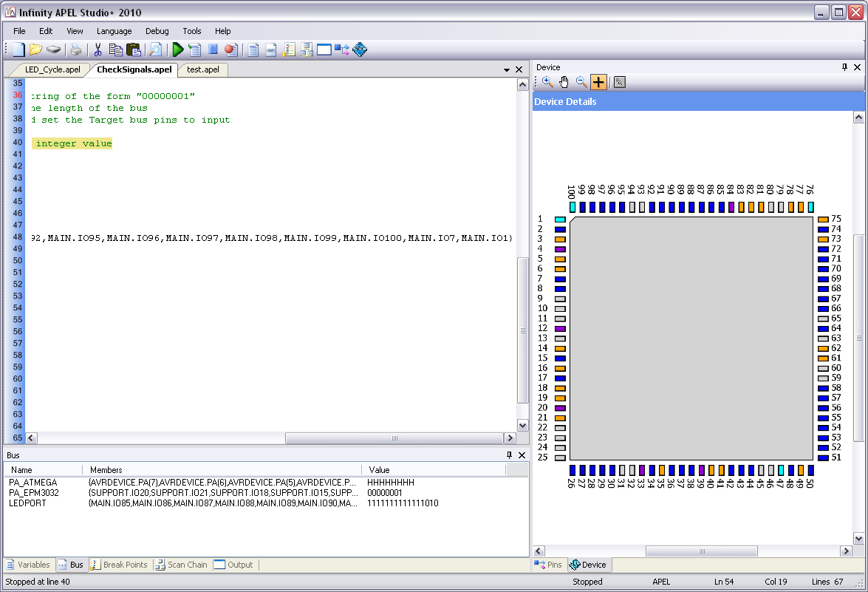Click the Zoom Out magnifier in Device panel
The image size is (868, 592).
click(581, 82)
